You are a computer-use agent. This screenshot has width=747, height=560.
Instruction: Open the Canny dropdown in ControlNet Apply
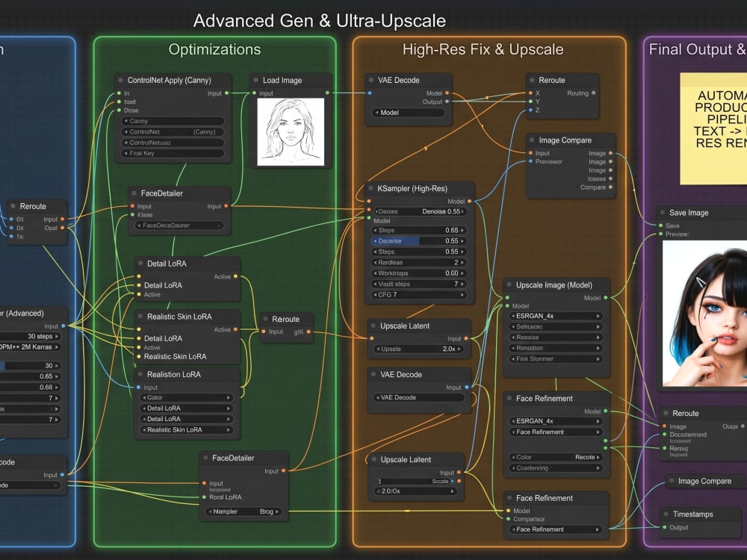tap(173, 122)
